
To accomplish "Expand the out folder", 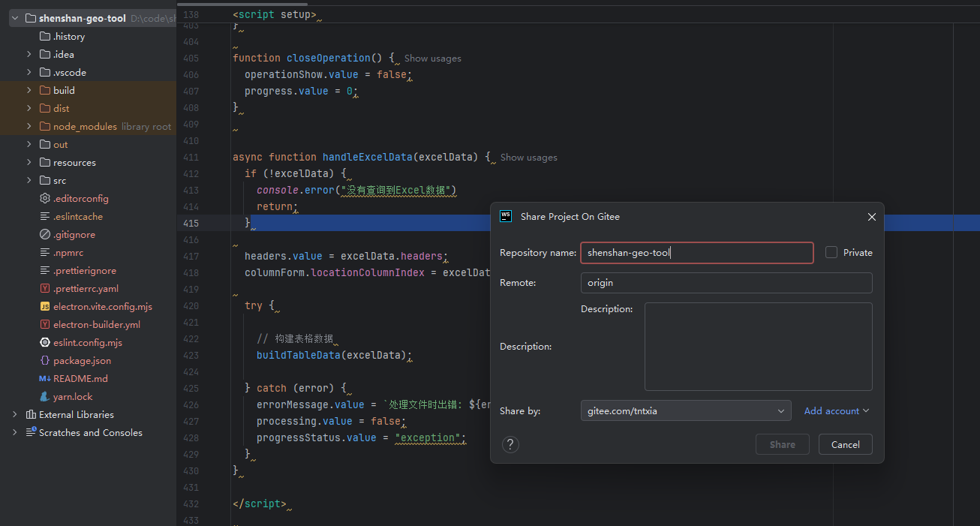I will point(29,145).
